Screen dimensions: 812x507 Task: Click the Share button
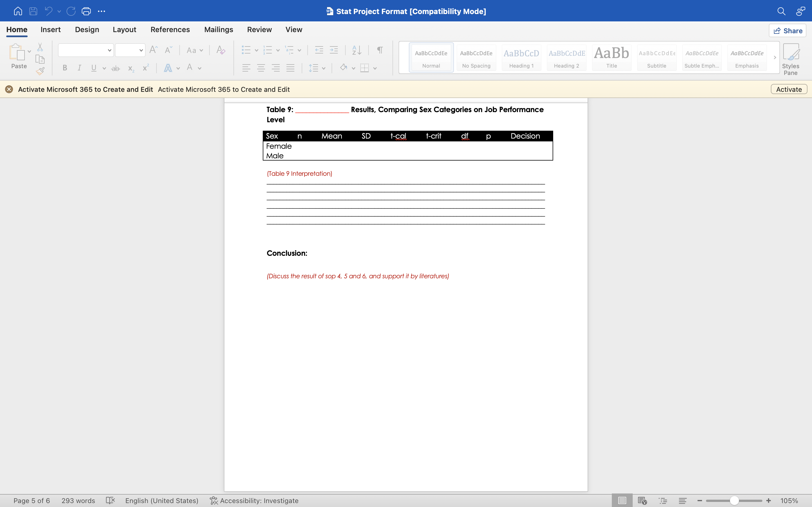[787, 30]
